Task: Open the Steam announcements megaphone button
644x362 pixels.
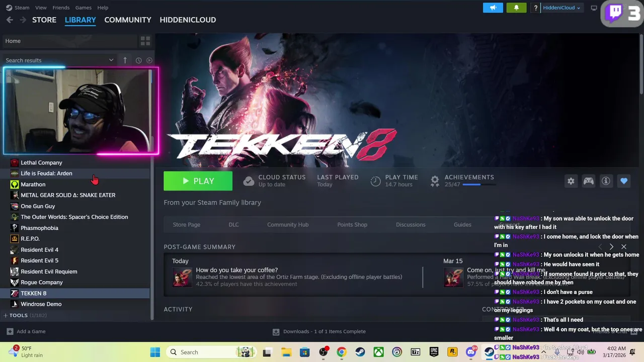Action: (x=493, y=8)
